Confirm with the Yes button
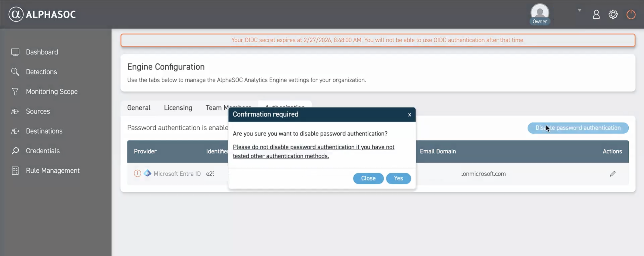The height and width of the screenshot is (256, 644). point(398,178)
